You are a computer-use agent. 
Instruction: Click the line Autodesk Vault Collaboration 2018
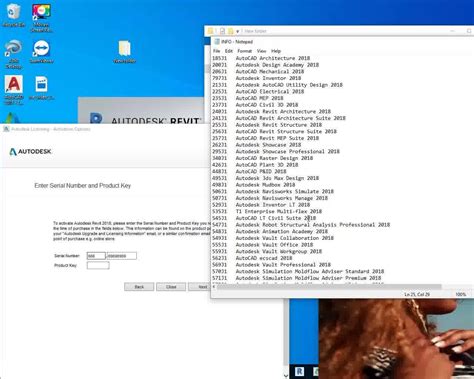click(x=273, y=238)
